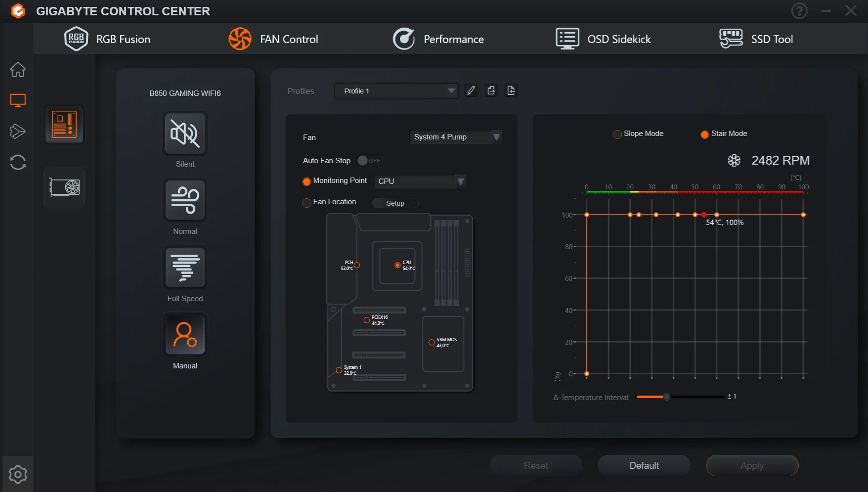The height and width of the screenshot is (492, 868).
Task: Select the VRM MOS sensor on diagram
Action: pyautogui.click(x=432, y=342)
